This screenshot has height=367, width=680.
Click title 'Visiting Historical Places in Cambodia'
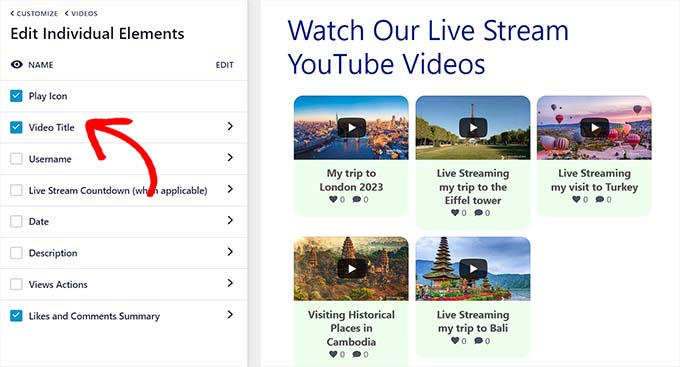(x=351, y=328)
